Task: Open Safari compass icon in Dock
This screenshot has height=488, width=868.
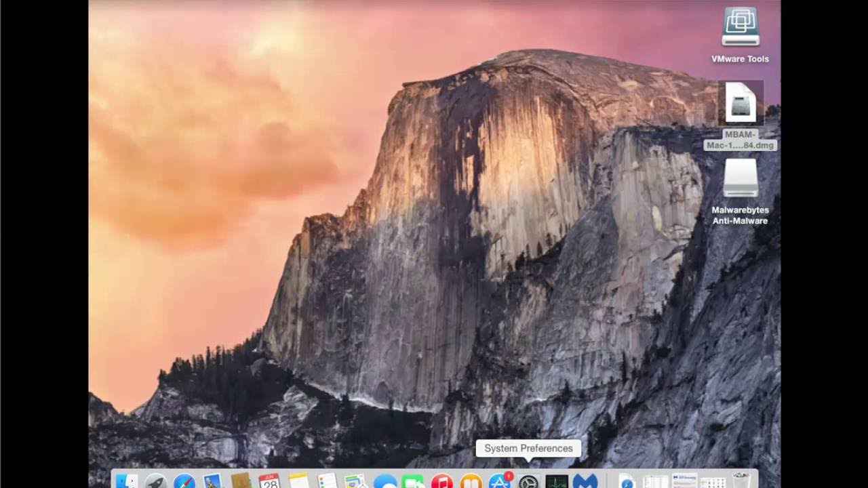Action: point(184,481)
